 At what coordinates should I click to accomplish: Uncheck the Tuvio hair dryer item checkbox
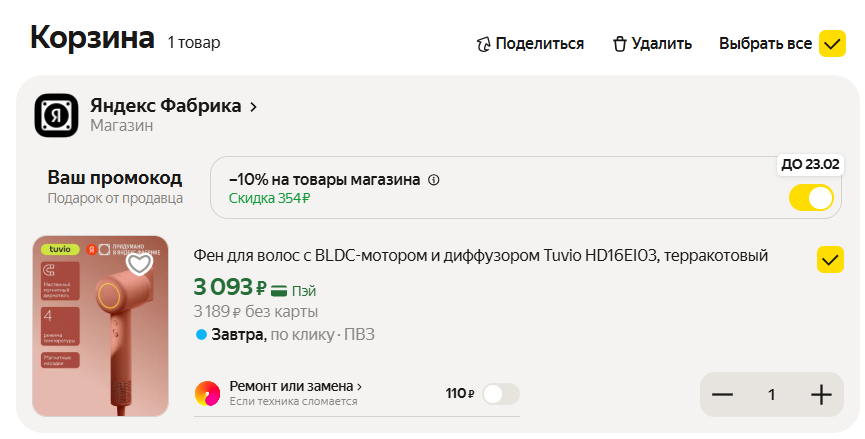[x=831, y=260]
